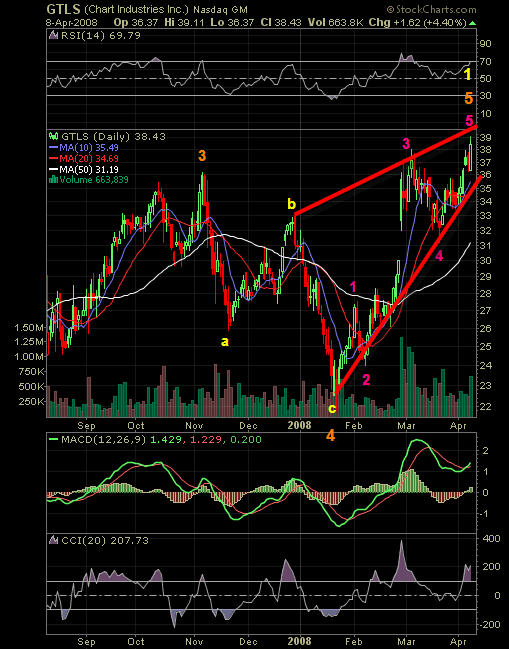This screenshot has width=509, height=649.
Task: Select the GTLS ticker symbol in the header
Action: tap(63, 9)
